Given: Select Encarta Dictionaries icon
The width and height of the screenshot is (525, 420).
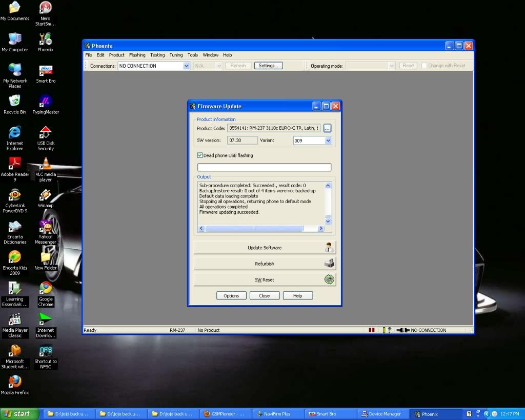Looking at the screenshot, I should coord(15,231).
